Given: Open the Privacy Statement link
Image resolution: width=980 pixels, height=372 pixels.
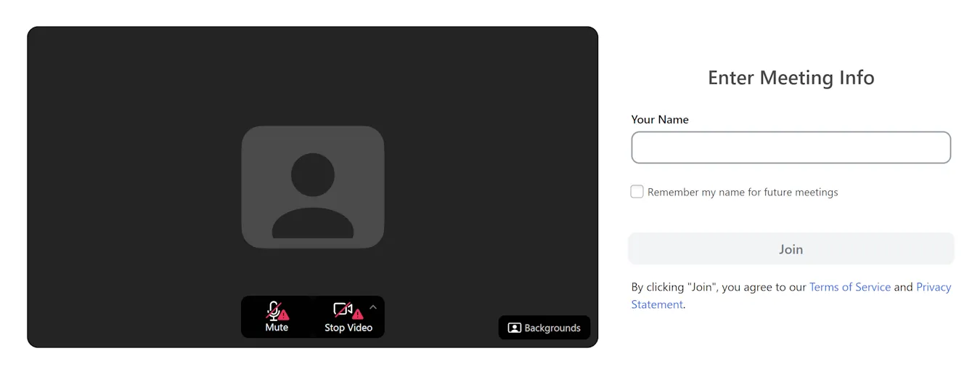Looking at the screenshot, I should coord(933,287).
